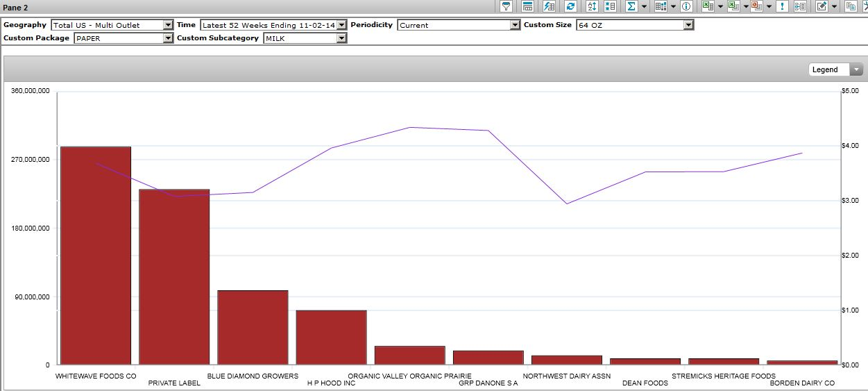Click the A-Z sort icon
The height and width of the screenshot is (391, 868).
click(x=591, y=6)
